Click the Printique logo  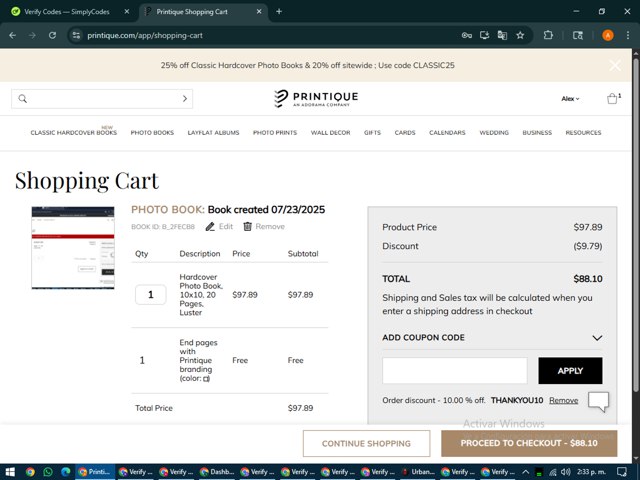click(x=316, y=99)
